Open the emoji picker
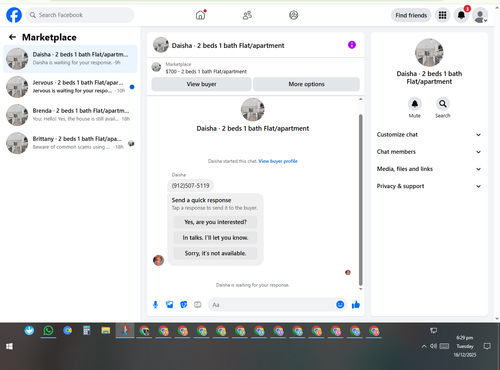The width and height of the screenshot is (500, 370). coord(340,304)
